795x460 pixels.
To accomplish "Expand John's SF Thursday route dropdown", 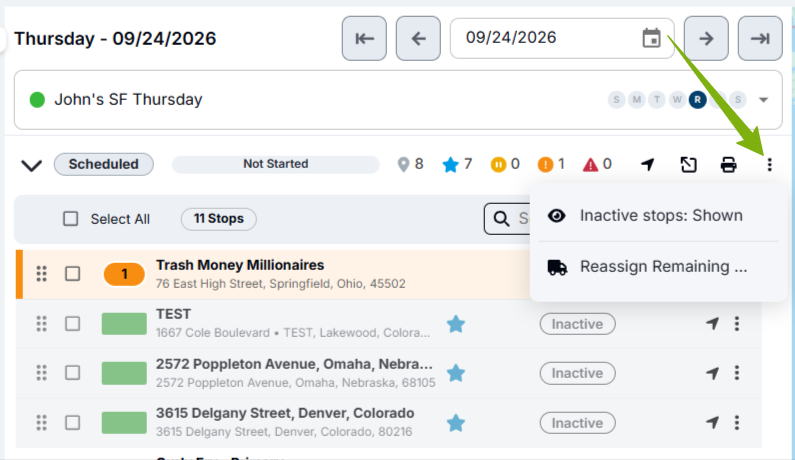I will [764, 100].
